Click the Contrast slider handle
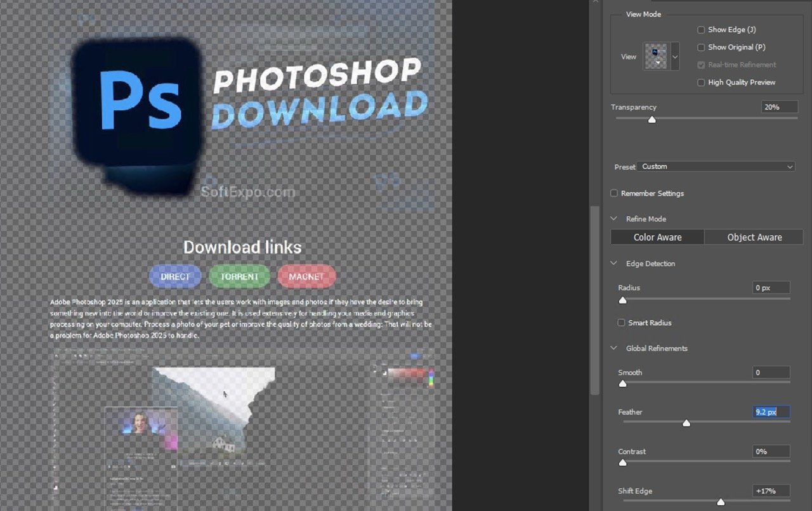812x511 pixels. [x=622, y=462]
